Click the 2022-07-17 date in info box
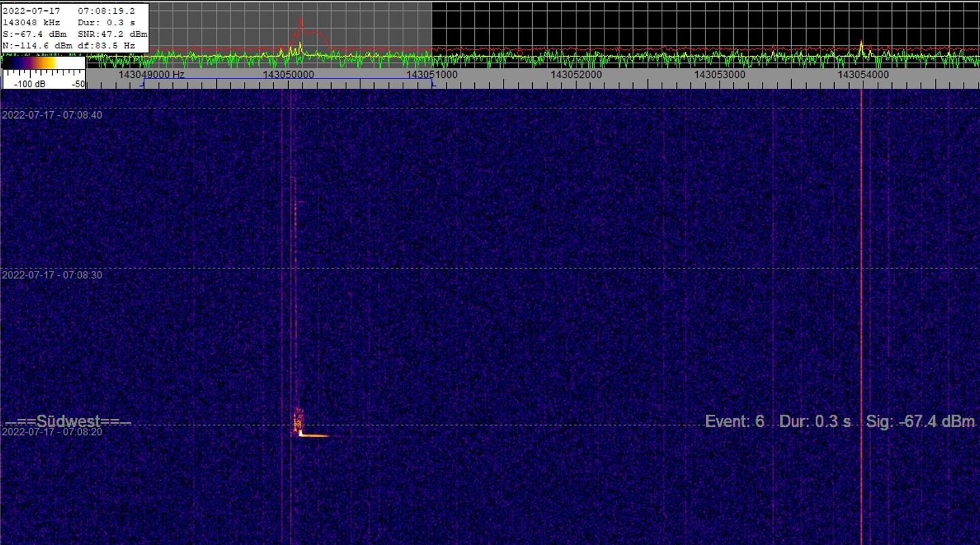The image size is (980, 545). 31,11
